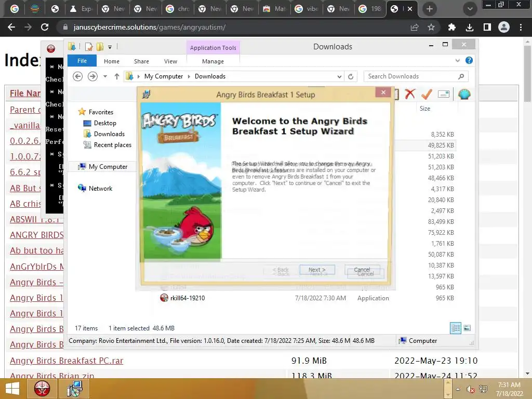The width and height of the screenshot is (532, 399).
Task: Show hidden tray icons arrow
Action: pos(458,389)
